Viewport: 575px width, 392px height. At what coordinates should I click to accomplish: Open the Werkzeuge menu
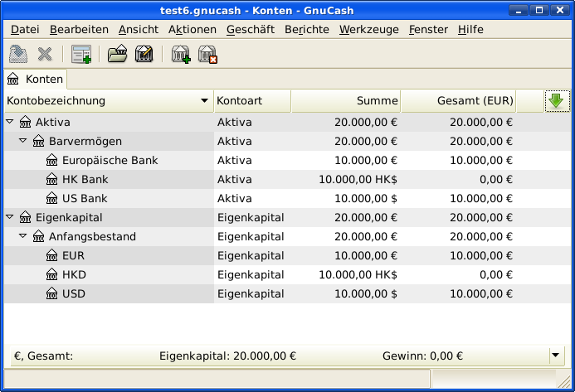(369, 29)
